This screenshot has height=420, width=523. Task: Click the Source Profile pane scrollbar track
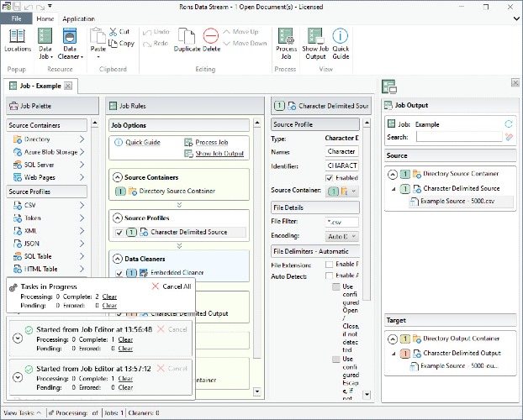367,347
